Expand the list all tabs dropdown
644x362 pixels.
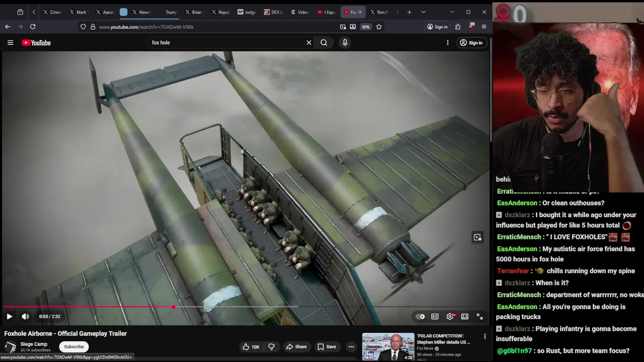click(x=423, y=12)
